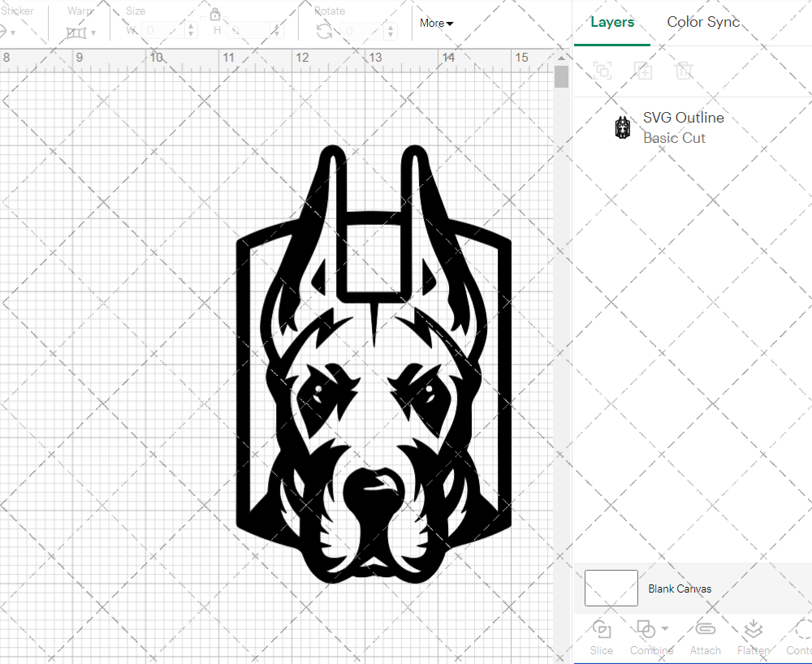Switch to the Color Sync tab
This screenshot has height=664, width=812.
coord(703,22)
